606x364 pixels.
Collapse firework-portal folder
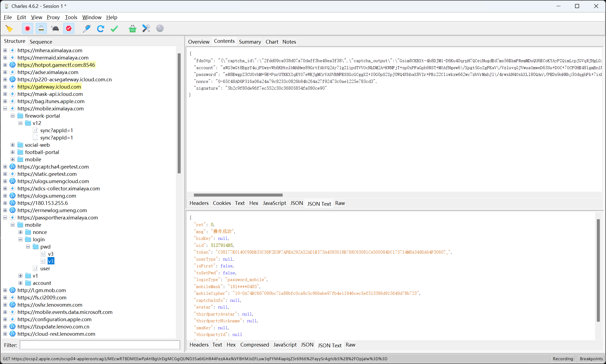[x=13, y=116]
